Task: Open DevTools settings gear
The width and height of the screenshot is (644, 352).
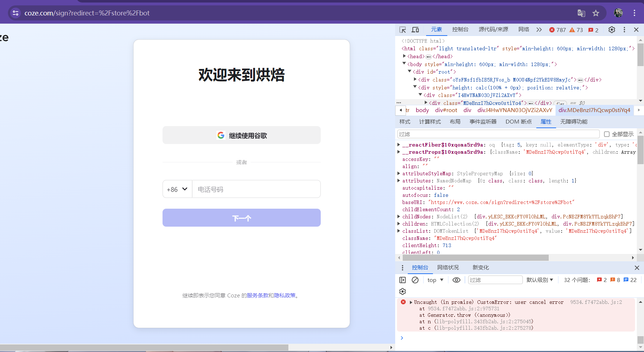Action: (612, 30)
